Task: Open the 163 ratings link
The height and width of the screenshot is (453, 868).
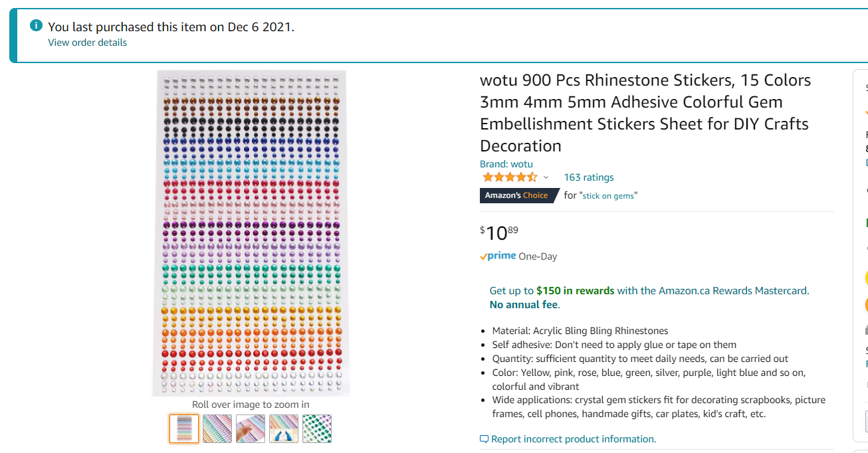Action: [588, 177]
